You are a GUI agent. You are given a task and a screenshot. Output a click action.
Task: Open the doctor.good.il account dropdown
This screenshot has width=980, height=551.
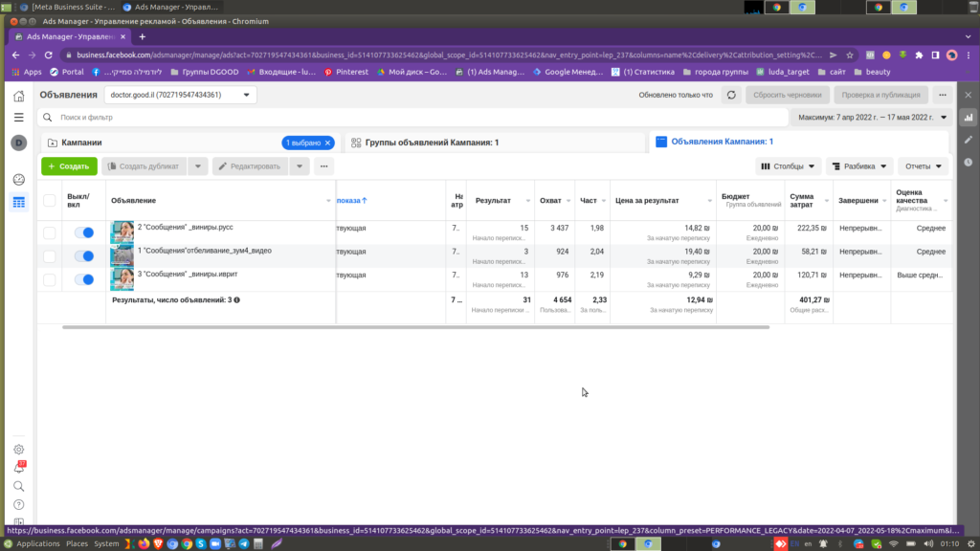coord(180,95)
